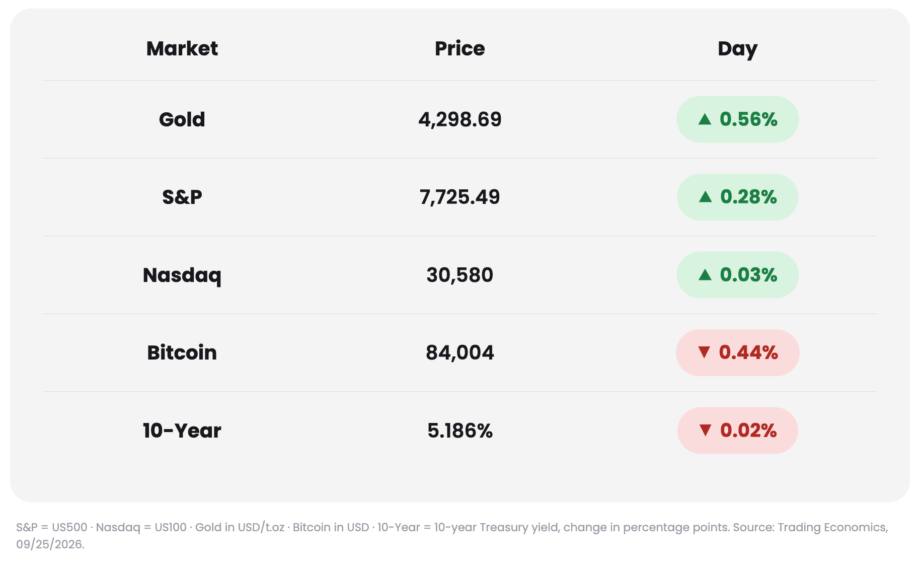Screen dimensions: 924x568
Task: Open the Nasdaq market row label
Action: tap(182, 275)
